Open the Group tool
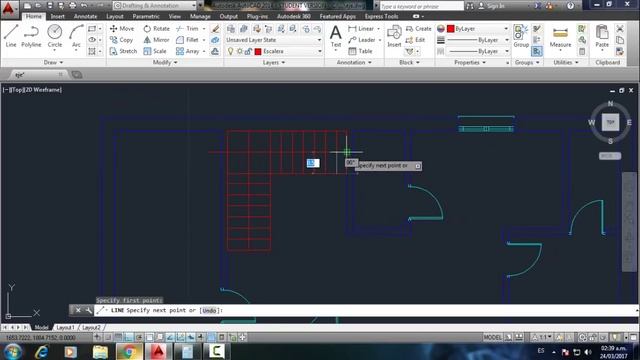 point(521,36)
